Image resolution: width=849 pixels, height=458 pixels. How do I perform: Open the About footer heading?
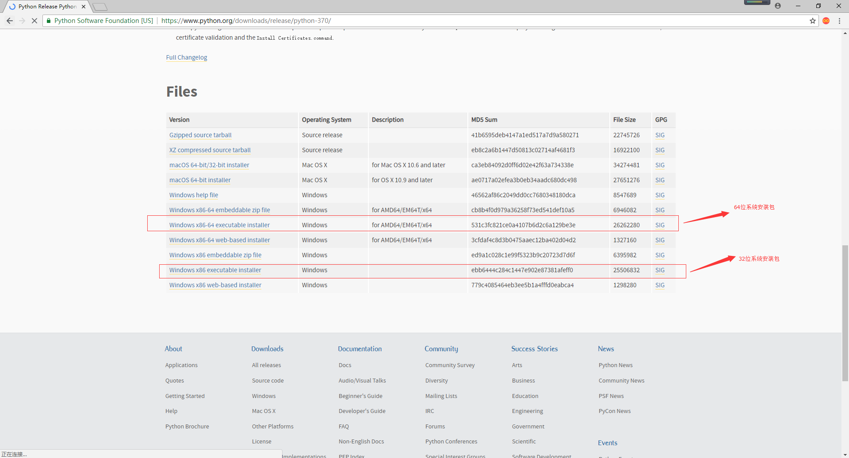[173, 349]
